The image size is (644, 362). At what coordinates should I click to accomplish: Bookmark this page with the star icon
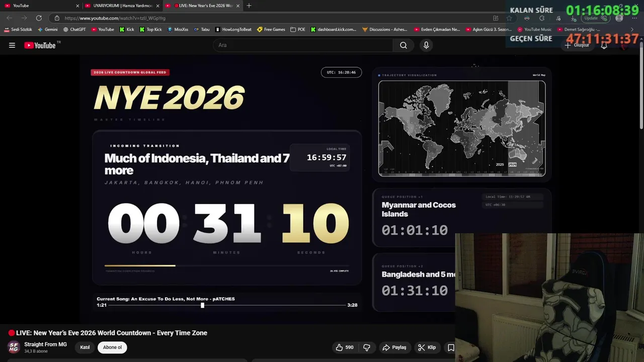point(509,18)
